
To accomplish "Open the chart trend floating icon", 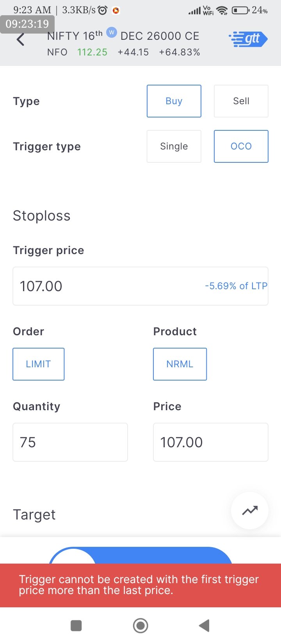I will pyautogui.click(x=250, y=511).
